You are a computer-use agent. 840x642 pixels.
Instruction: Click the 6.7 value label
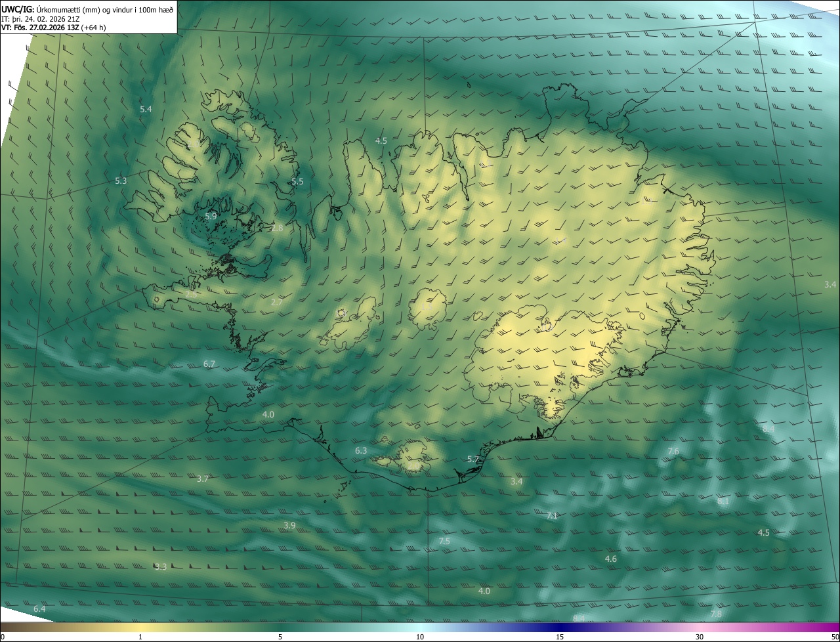pyautogui.click(x=209, y=364)
